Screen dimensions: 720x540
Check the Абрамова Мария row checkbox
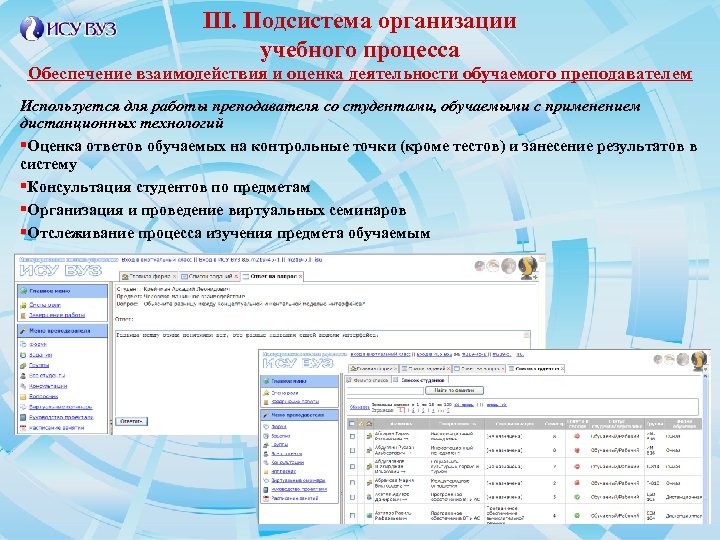tap(352, 483)
